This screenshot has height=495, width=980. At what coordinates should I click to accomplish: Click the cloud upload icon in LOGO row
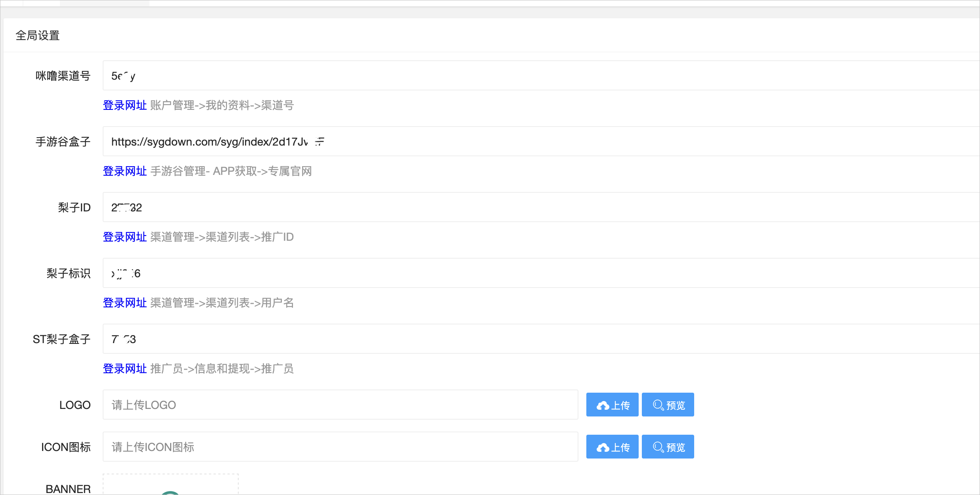point(603,405)
